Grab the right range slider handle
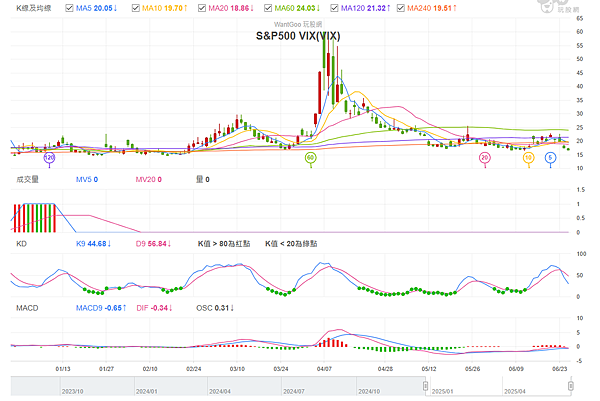 pyautogui.click(x=571, y=386)
